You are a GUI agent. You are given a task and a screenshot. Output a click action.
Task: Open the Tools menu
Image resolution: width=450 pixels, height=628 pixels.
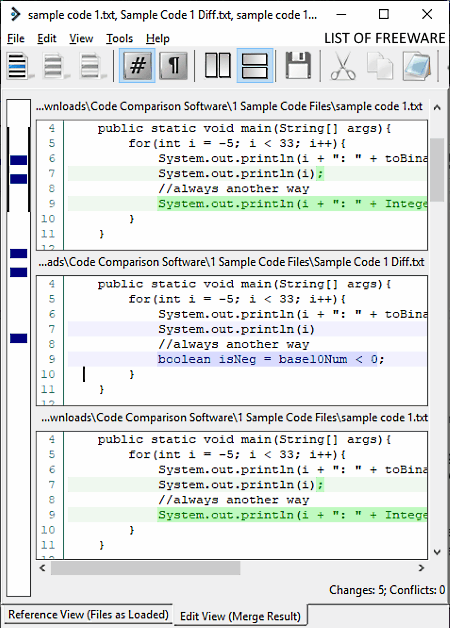coord(119,38)
